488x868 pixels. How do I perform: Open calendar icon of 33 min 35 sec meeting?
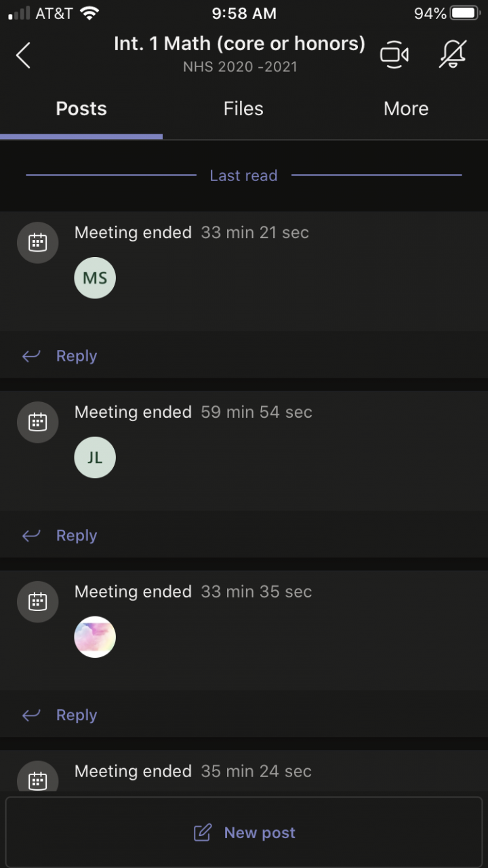coord(38,601)
